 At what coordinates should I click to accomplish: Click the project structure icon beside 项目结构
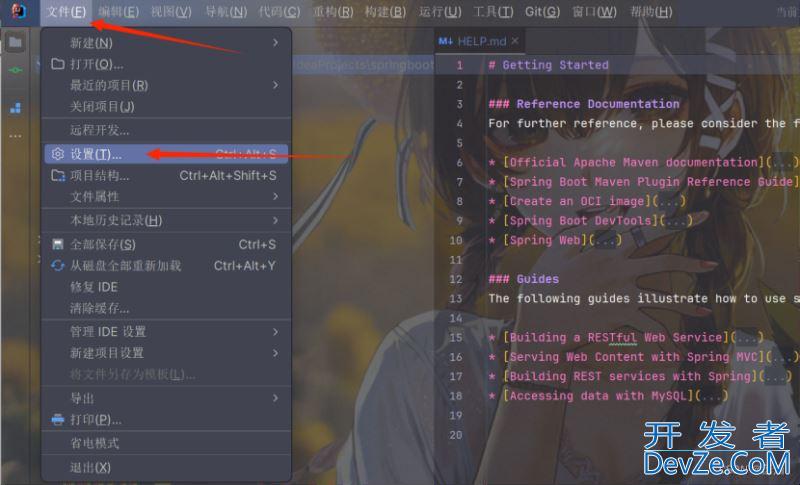point(58,175)
